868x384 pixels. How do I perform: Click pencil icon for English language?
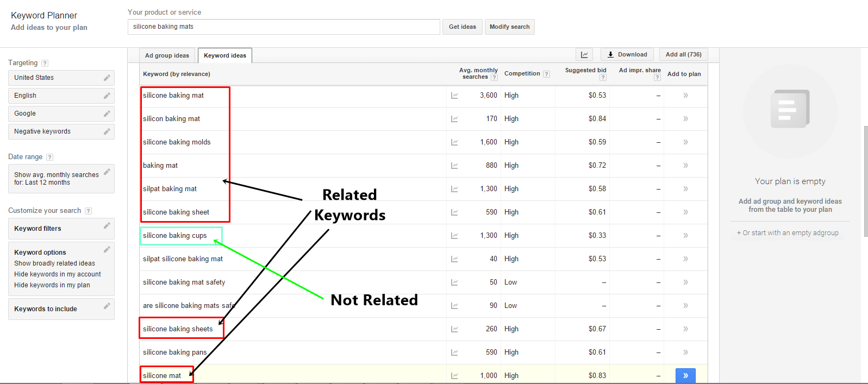point(107,96)
